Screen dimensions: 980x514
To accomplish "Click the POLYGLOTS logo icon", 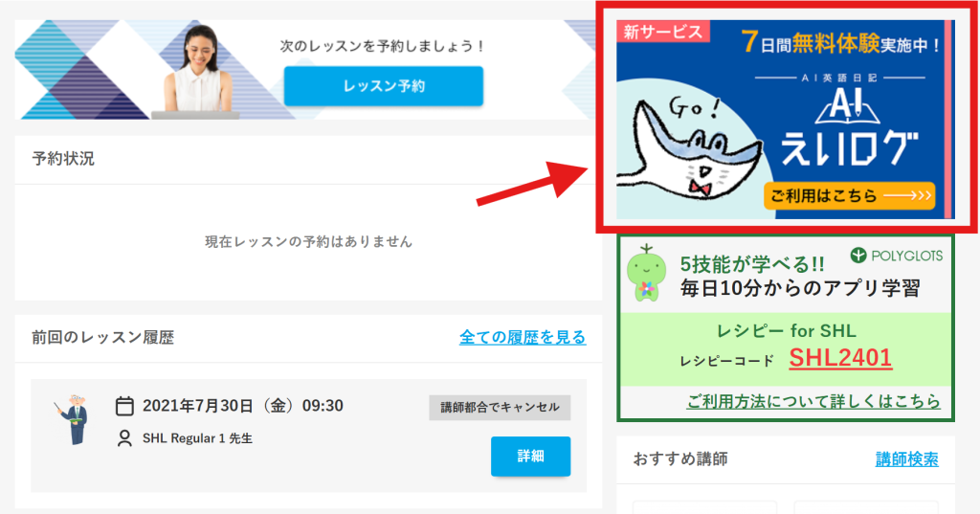I will point(858,256).
